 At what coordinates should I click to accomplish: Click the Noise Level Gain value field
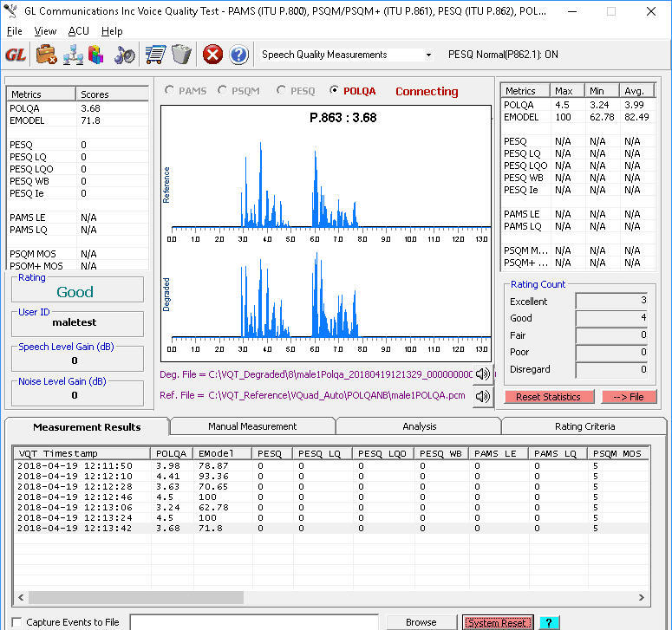[x=77, y=394]
